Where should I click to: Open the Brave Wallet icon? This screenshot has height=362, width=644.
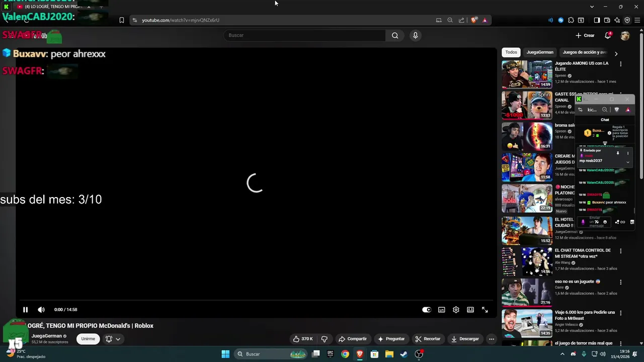607,20
